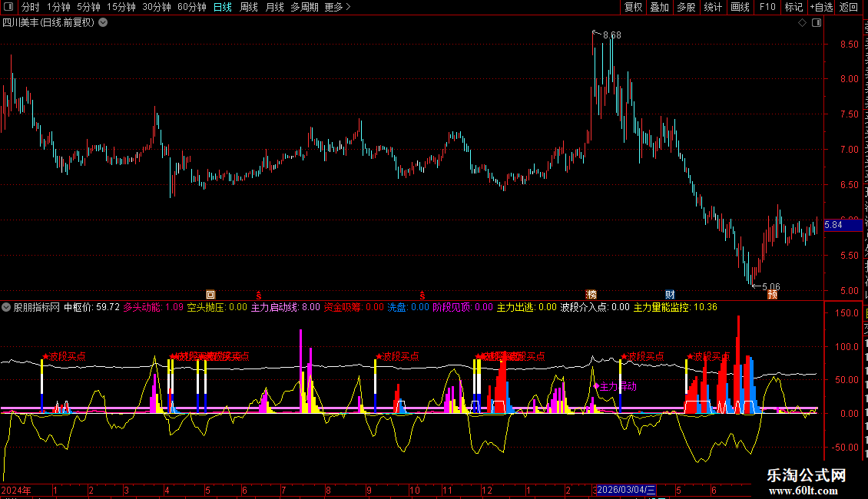Click the 主力量能监控: 10.36 indicator value

point(675,307)
